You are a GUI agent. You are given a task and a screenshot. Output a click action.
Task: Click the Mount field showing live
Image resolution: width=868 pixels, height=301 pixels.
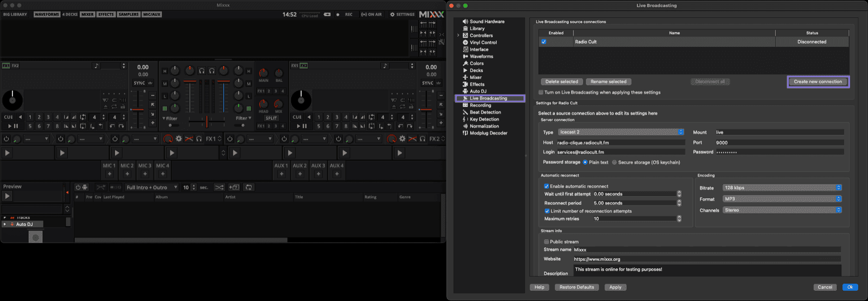point(780,132)
